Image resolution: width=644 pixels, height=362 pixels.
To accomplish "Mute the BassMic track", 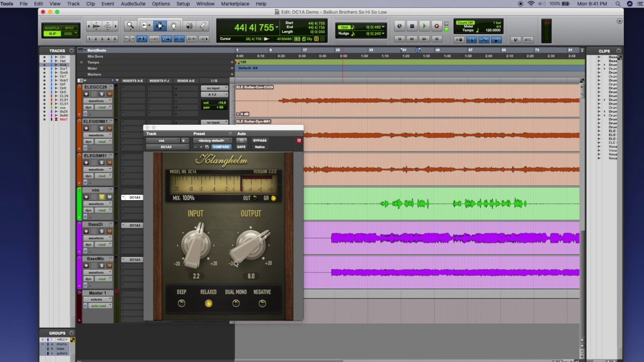I will tap(109, 265).
